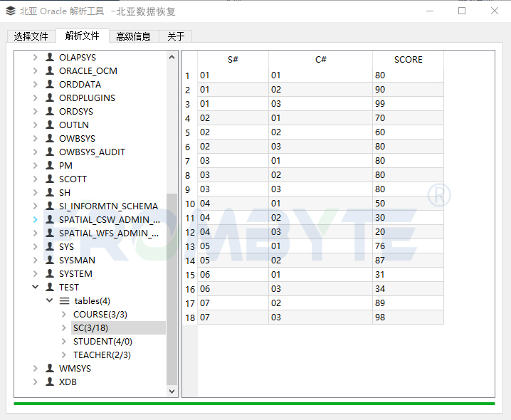Click the user icon next to ORDDATA

(49, 85)
